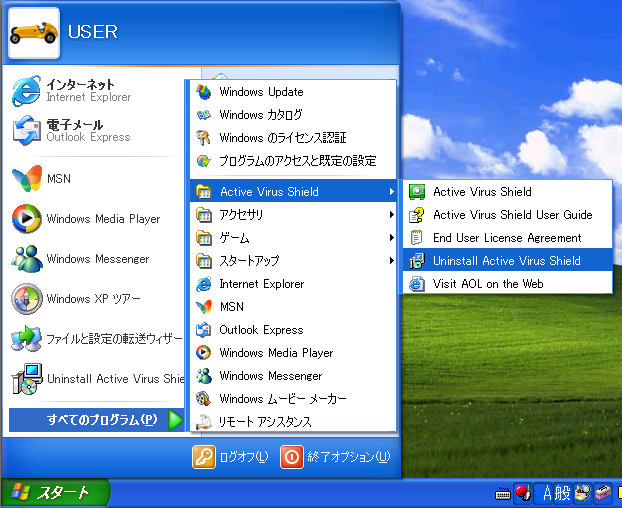Click the uninstall icon in left pane list

[27, 379]
